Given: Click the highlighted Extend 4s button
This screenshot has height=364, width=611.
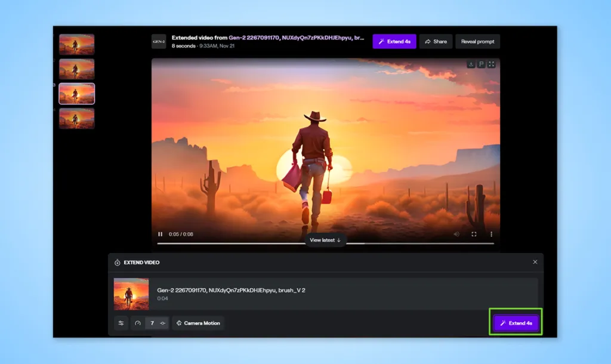Looking at the screenshot, I should click(516, 323).
